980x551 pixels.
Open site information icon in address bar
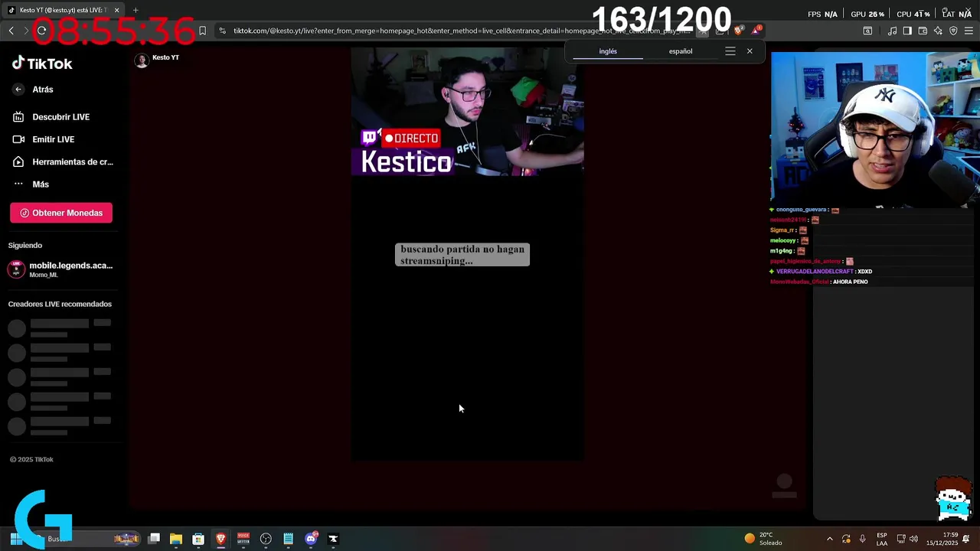coord(222,31)
